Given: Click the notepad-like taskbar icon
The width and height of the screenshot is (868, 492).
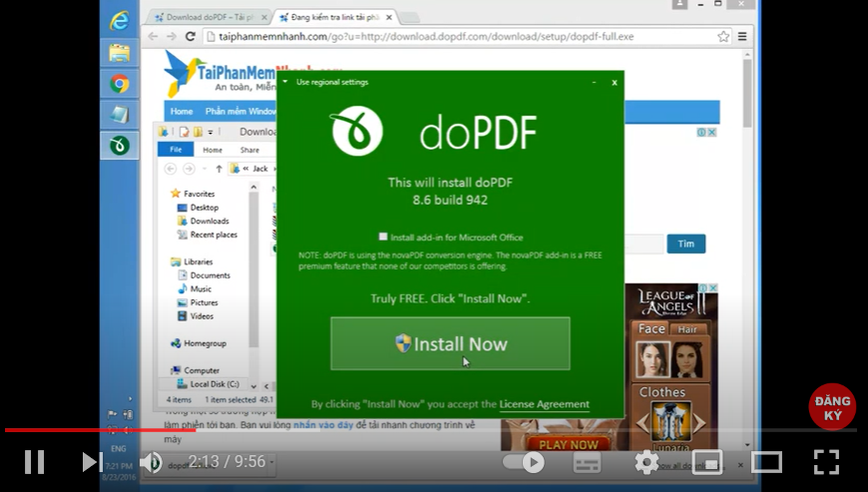Looking at the screenshot, I should (x=119, y=115).
